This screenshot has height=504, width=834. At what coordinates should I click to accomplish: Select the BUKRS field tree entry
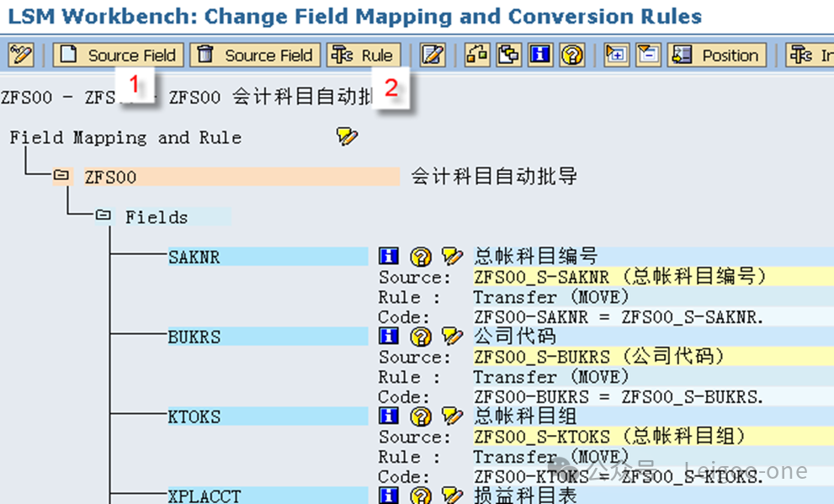click(x=194, y=337)
